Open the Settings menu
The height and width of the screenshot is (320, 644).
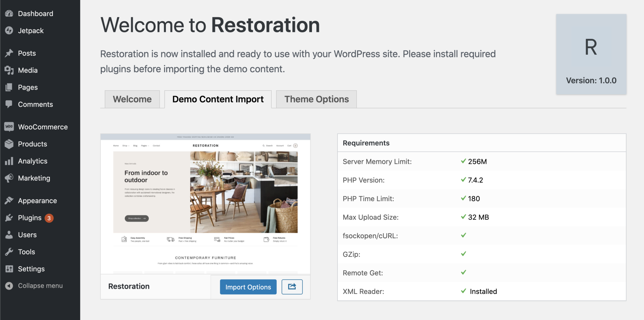(31, 269)
